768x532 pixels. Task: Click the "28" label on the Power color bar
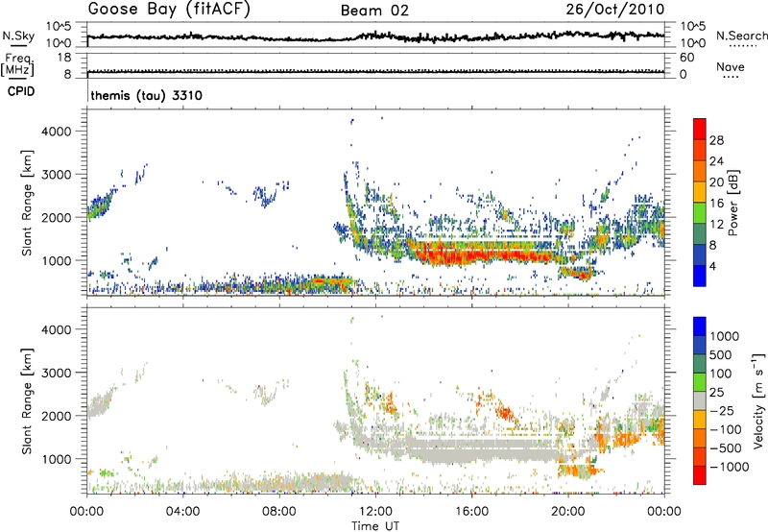716,140
